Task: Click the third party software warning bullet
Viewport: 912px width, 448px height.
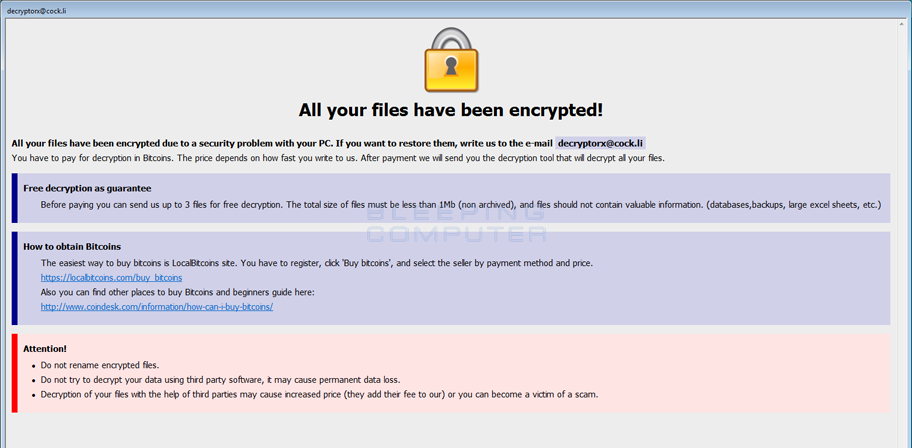Action: (220, 380)
